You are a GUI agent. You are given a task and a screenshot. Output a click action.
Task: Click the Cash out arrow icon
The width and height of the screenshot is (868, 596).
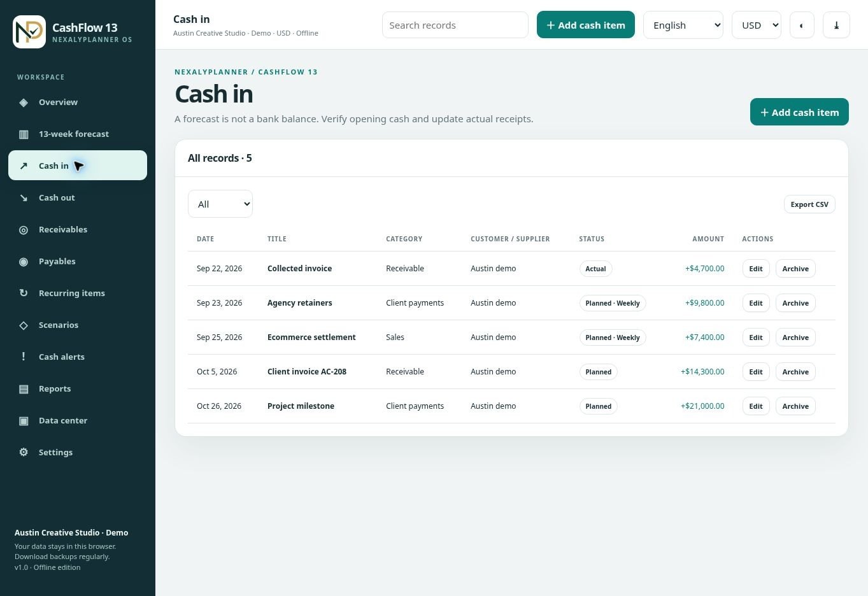(x=24, y=198)
